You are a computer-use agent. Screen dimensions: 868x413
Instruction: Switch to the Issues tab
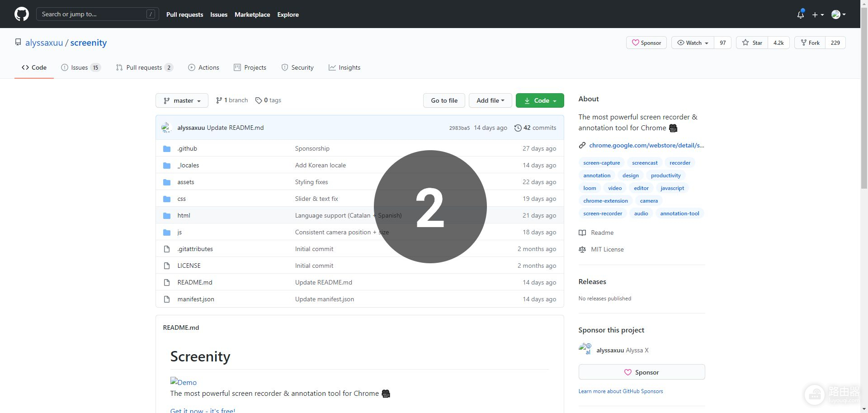pyautogui.click(x=80, y=67)
